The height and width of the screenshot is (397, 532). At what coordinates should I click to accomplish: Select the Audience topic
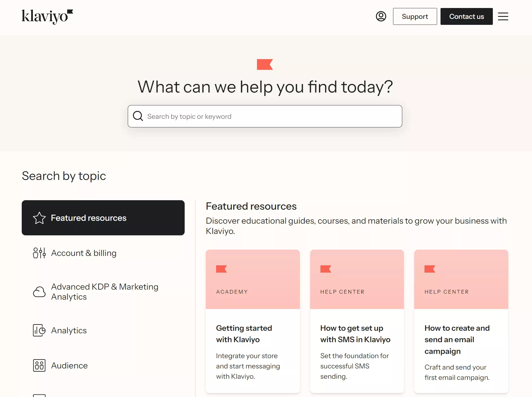pos(103,366)
